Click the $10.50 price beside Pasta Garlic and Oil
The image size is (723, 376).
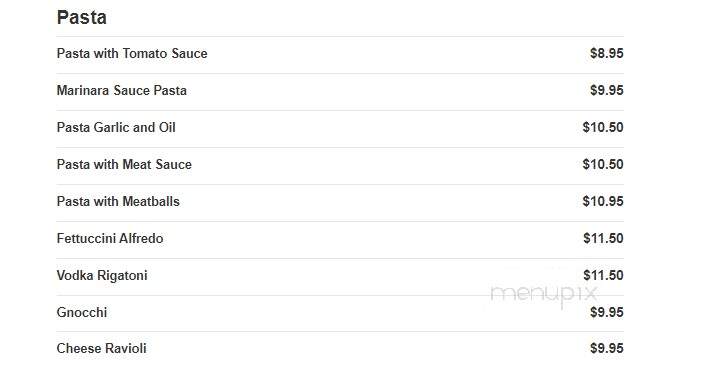coord(603,127)
